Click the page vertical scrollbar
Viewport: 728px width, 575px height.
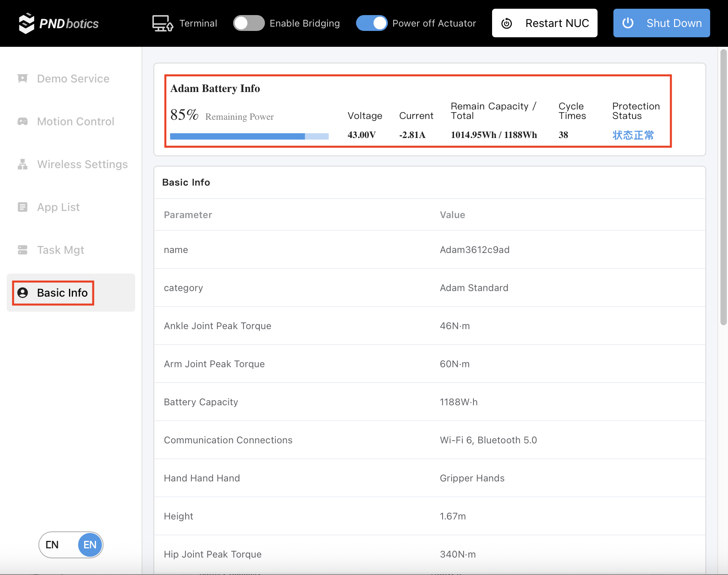723,186
